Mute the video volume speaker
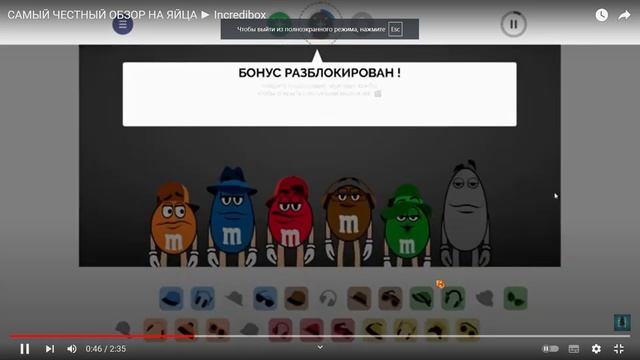The width and height of the screenshot is (640, 360). tap(71, 349)
